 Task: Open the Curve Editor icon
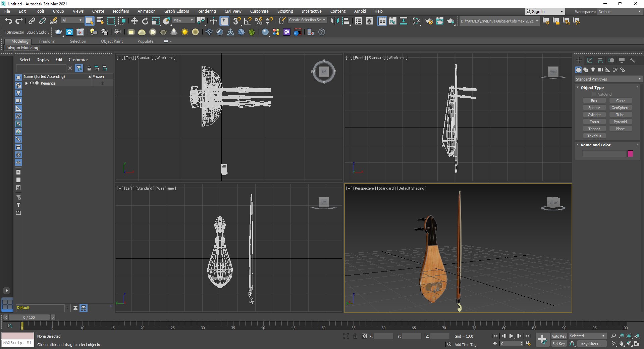point(392,21)
